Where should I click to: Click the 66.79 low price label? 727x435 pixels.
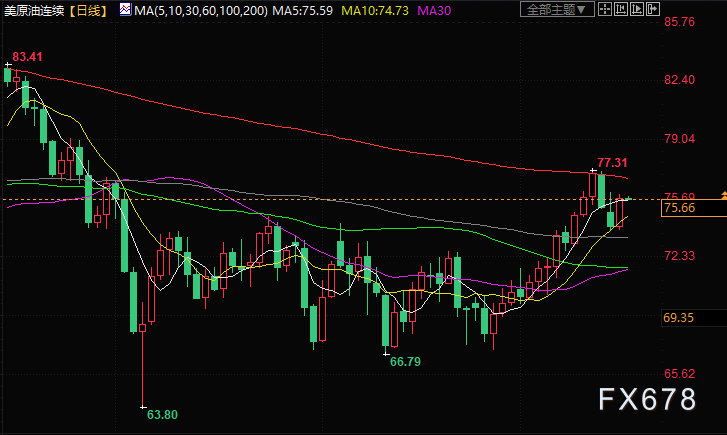405,362
